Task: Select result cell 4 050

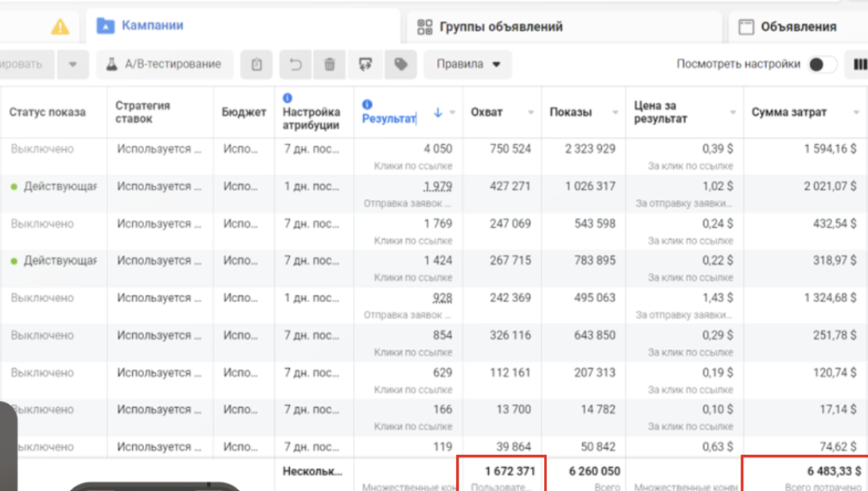Action: click(438, 149)
